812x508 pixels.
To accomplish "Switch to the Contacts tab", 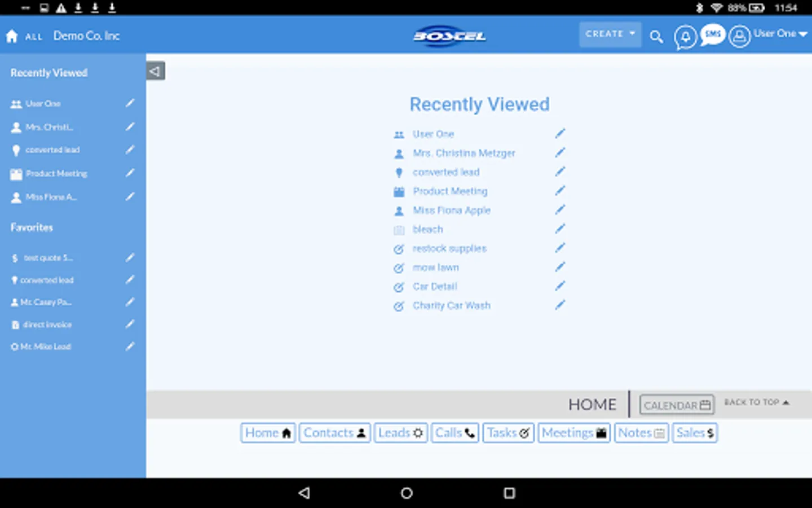I will [334, 432].
